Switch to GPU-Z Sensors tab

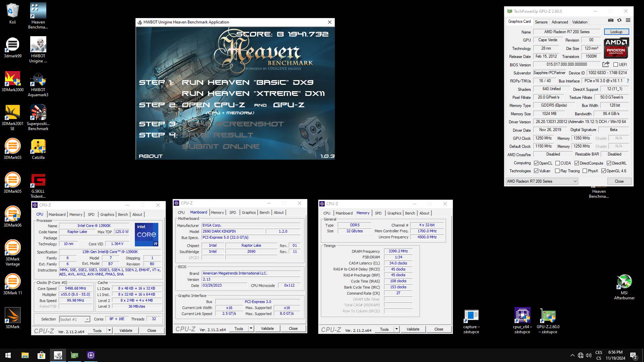541,22
